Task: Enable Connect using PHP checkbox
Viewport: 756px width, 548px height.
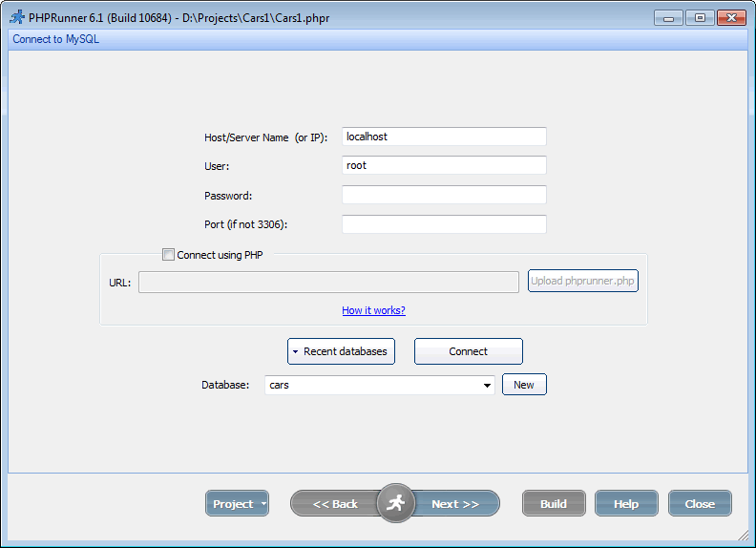Action: pos(168,255)
